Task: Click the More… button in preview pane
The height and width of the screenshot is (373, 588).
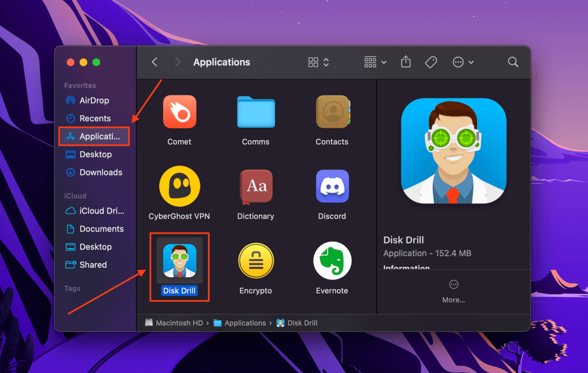Action: 454,292
